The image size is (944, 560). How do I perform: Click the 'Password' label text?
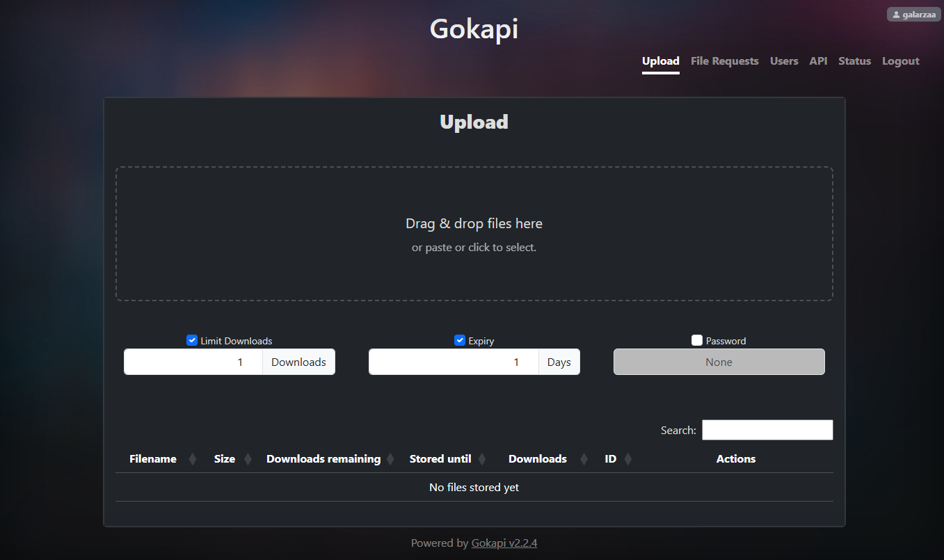pos(726,341)
